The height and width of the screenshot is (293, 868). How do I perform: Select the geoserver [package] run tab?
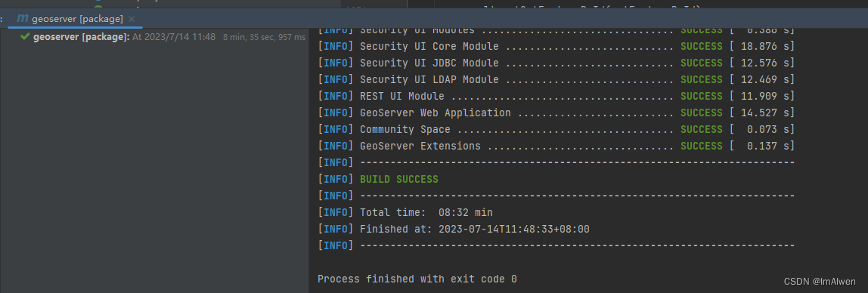(x=76, y=19)
